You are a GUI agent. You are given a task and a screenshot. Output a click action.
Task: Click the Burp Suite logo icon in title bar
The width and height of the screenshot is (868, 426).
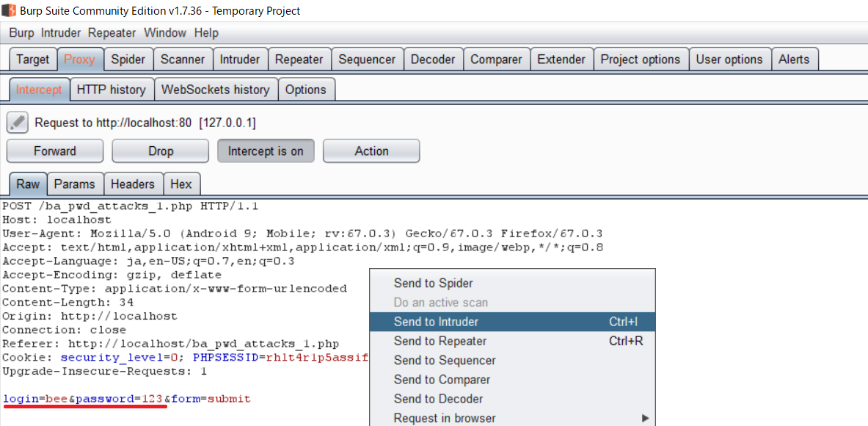[x=8, y=10]
